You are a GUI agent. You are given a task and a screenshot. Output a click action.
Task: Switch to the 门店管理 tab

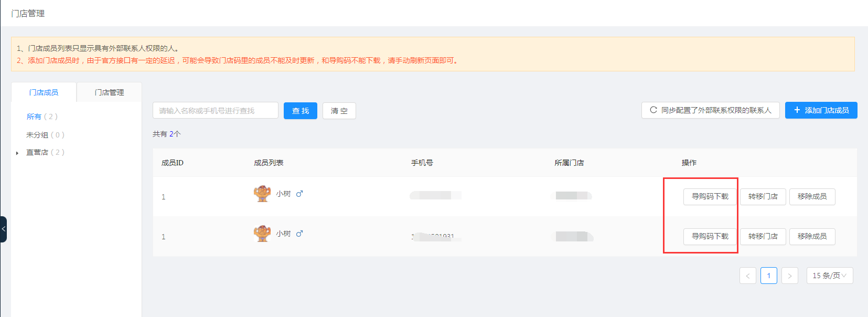click(x=109, y=92)
